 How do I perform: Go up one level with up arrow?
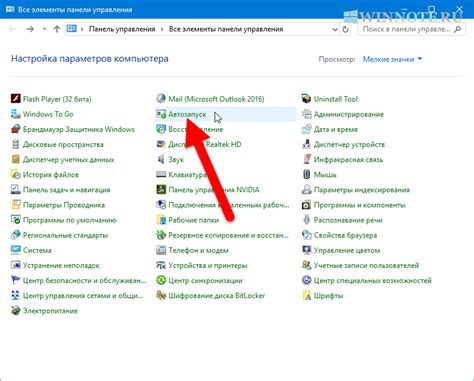pyautogui.click(x=57, y=29)
